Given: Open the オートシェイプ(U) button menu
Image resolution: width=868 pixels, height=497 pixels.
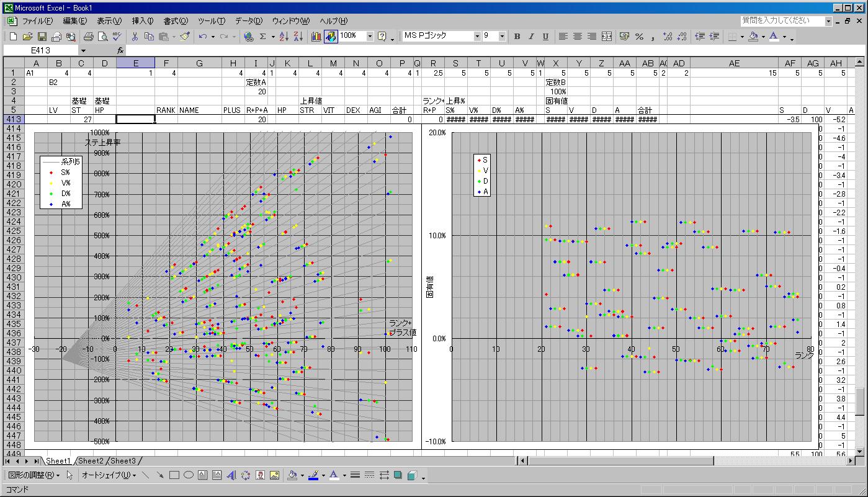Looking at the screenshot, I should click(109, 476).
